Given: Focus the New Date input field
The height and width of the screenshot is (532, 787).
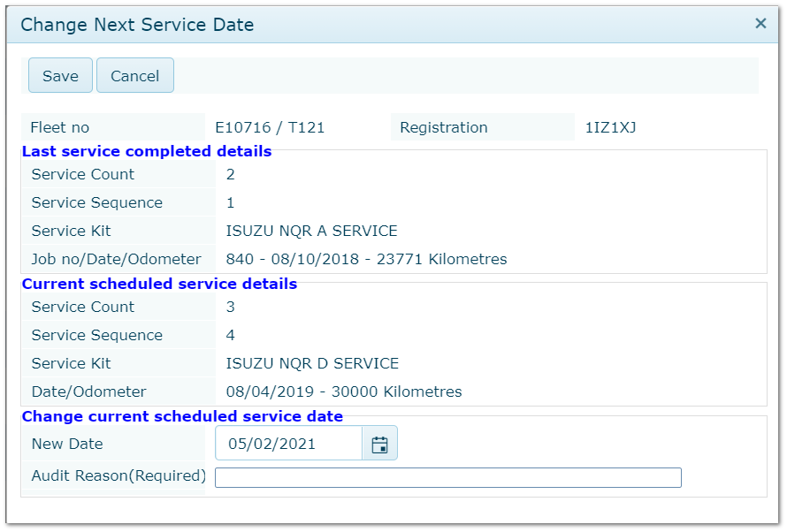Looking at the screenshot, I should click(289, 444).
